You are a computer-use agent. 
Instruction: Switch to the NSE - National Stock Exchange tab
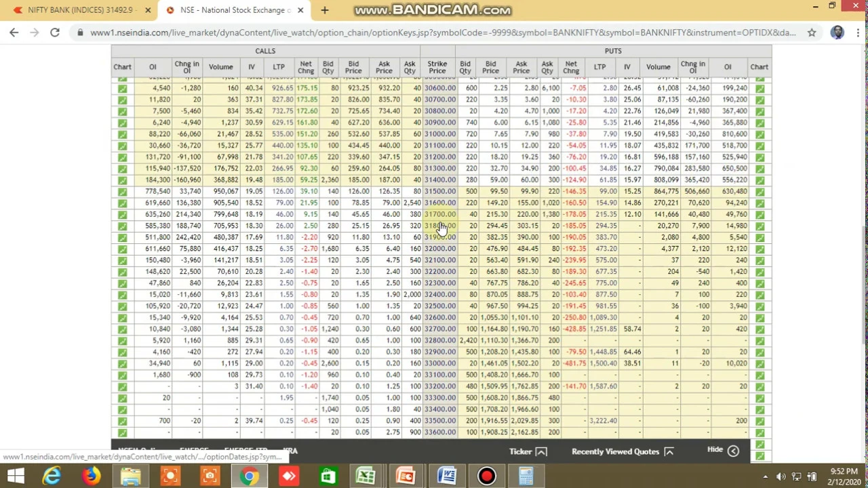tap(235, 10)
